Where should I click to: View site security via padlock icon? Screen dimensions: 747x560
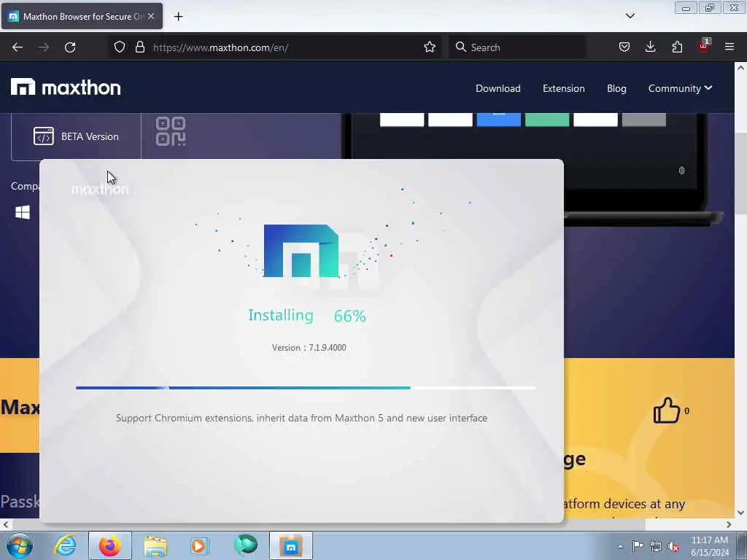pyautogui.click(x=139, y=47)
